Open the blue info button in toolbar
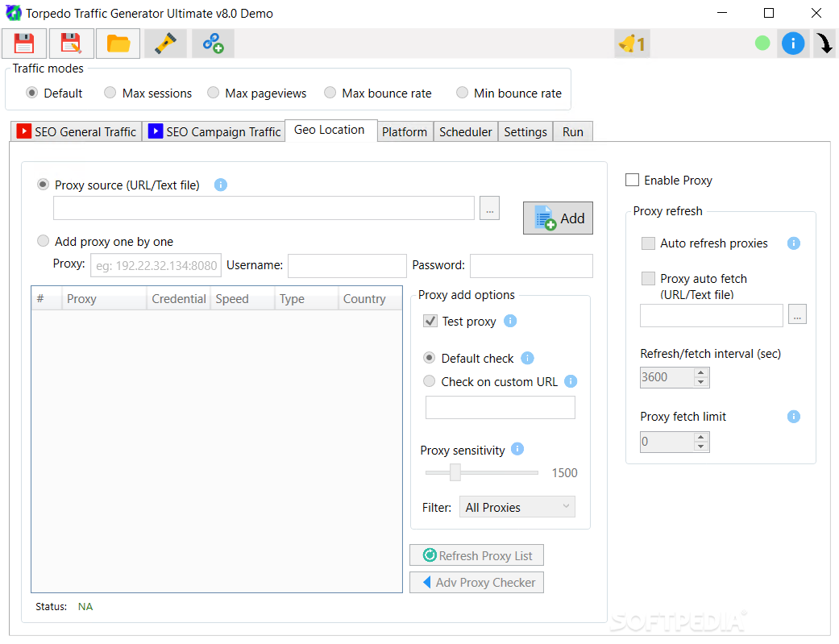Screen dimensions: 839x644 793,44
